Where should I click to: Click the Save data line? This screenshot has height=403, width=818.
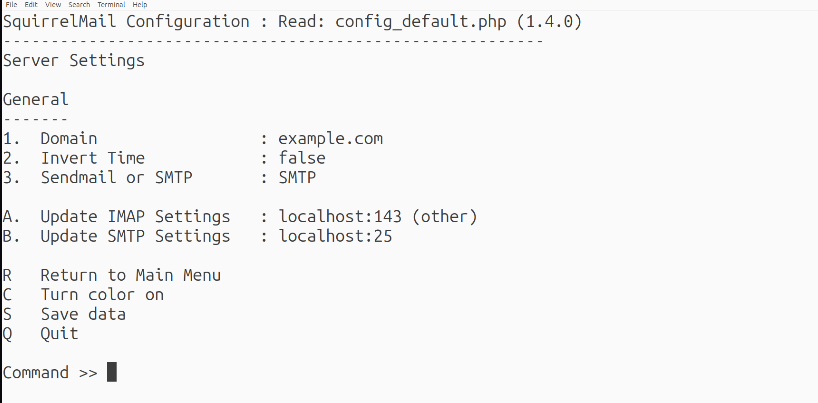[x=65, y=314]
